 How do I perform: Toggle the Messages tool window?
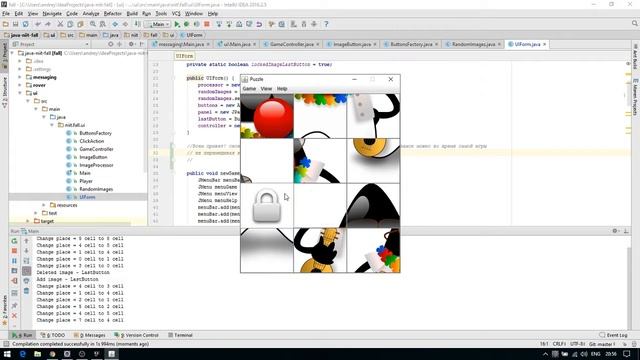pyautogui.click(x=90, y=335)
